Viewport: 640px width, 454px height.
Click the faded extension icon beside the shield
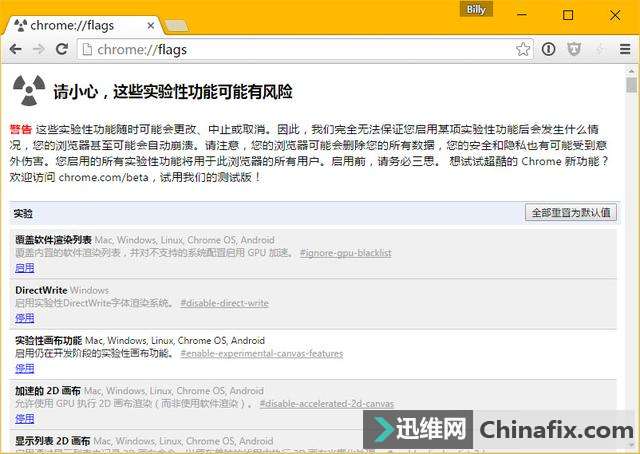[x=600, y=49]
